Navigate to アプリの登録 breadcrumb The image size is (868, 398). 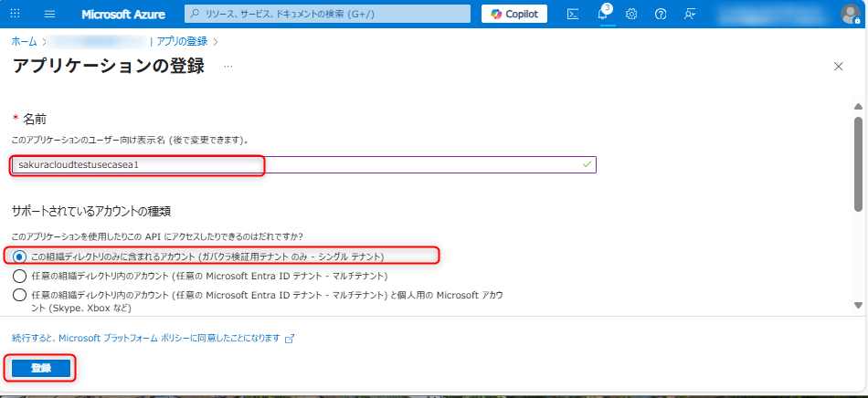182,41
